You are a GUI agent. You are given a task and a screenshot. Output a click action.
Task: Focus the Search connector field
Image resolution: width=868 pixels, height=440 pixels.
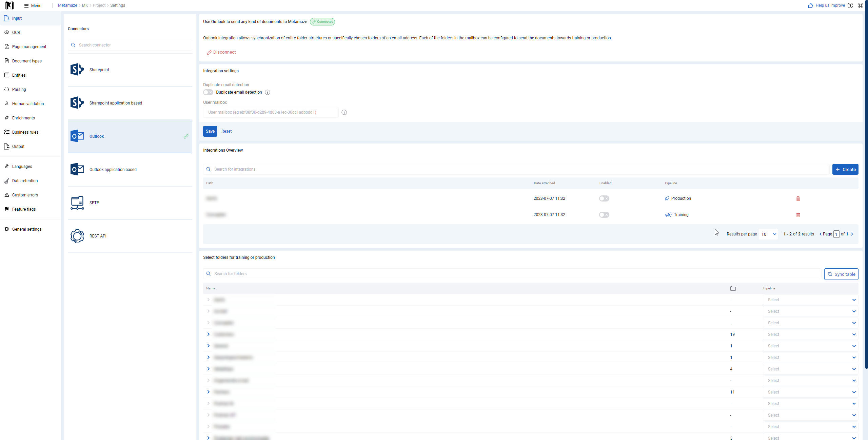130,45
